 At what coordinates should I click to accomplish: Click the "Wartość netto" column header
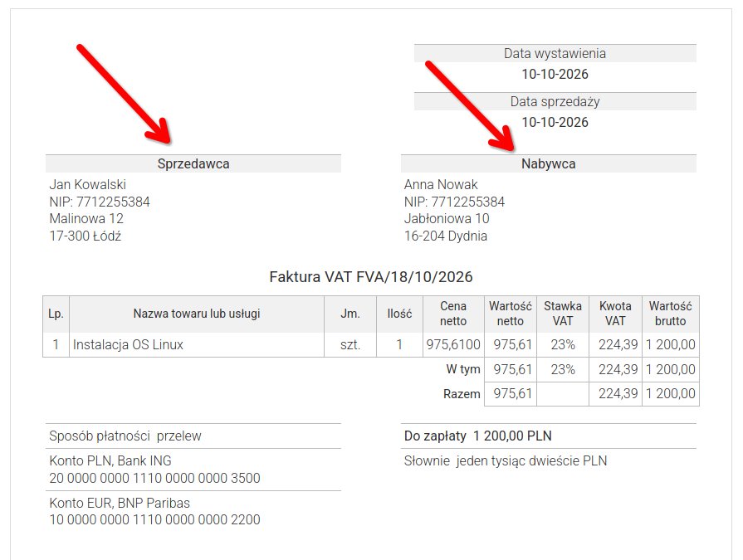coord(511,314)
